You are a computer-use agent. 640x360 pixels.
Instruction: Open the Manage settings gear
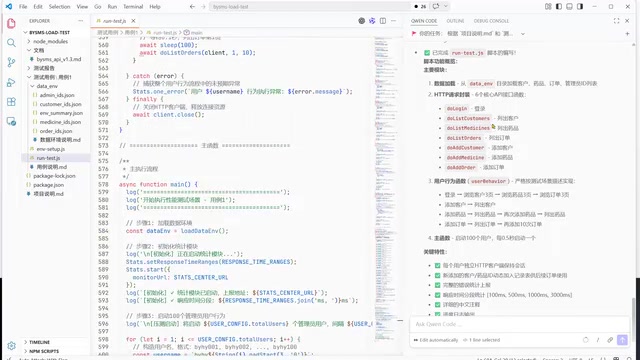(11, 346)
